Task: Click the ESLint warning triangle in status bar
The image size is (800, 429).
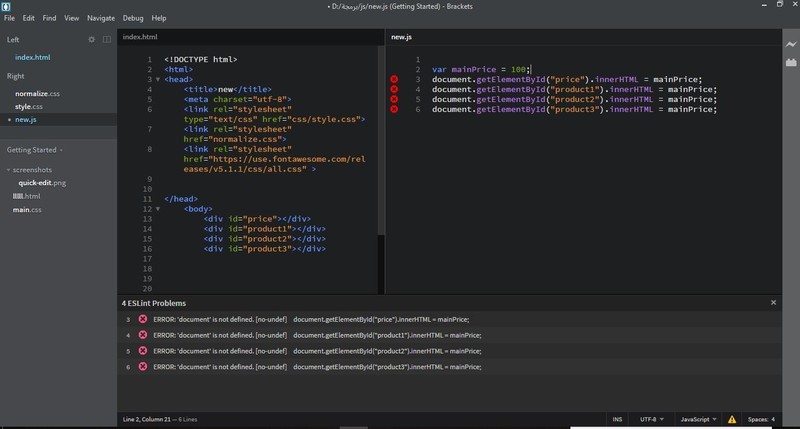Action: click(x=732, y=419)
